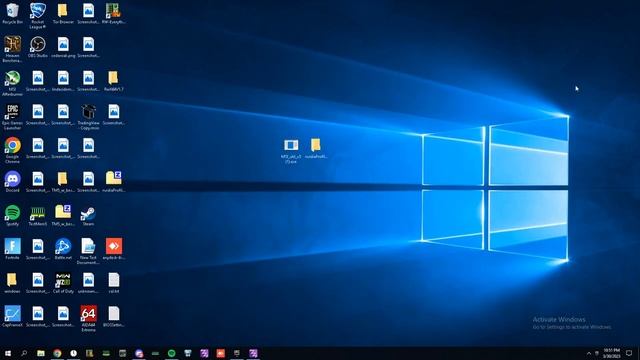Select the TradingView Copy msix package

[x=89, y=117]
